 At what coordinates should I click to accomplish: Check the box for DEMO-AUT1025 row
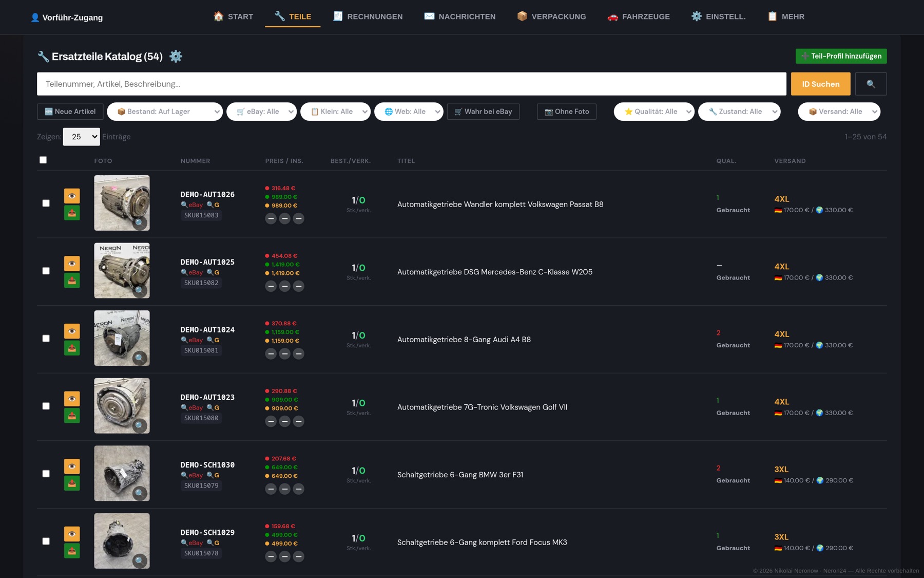(46, 271)
